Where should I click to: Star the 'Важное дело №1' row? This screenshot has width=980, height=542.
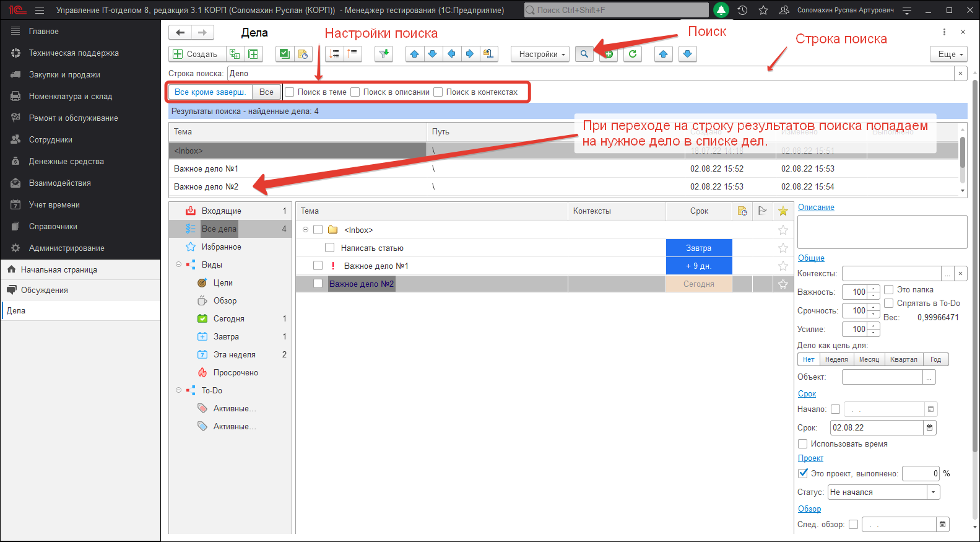pyautogui.click(x=783, y=266)
